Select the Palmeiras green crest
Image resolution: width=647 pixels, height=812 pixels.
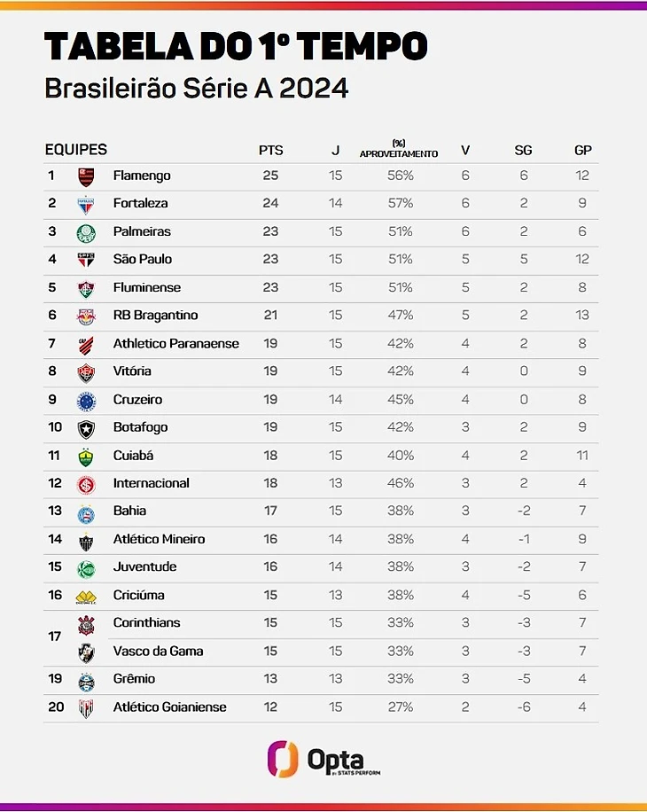[x=86, y=232]
